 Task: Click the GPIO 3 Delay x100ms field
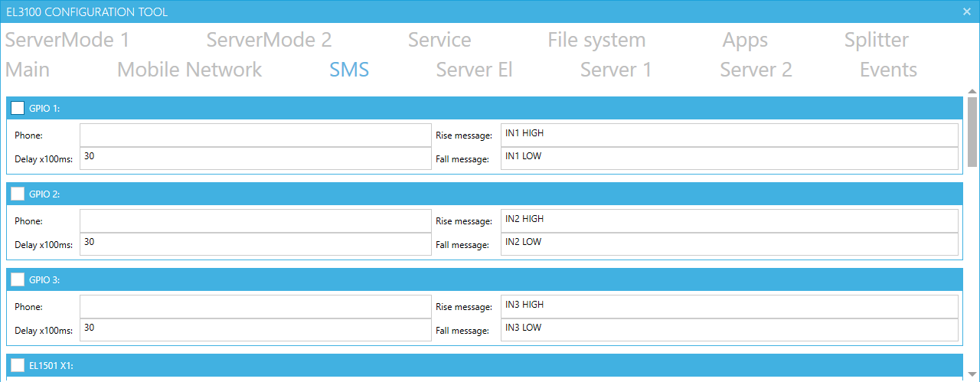pos(256,330)
